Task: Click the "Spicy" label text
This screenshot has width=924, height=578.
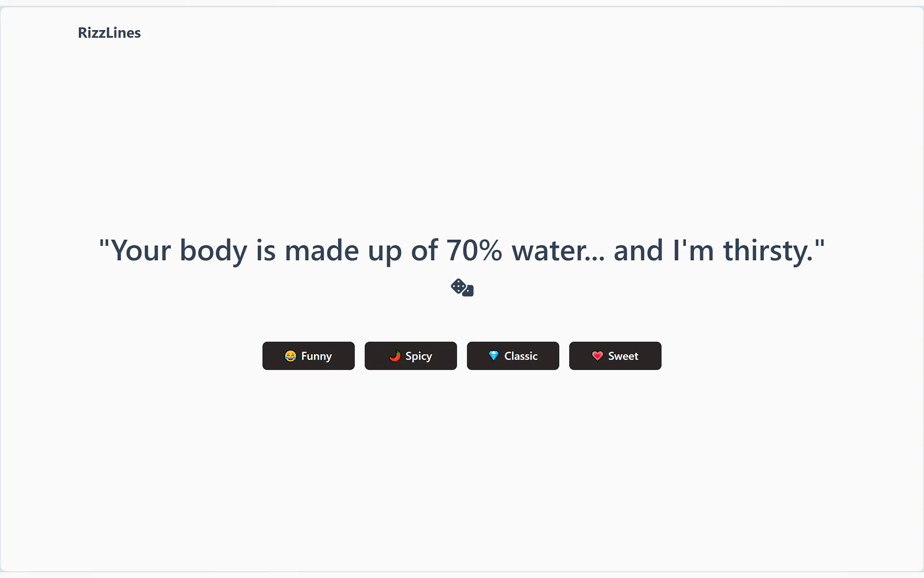Action: (419, 356)
